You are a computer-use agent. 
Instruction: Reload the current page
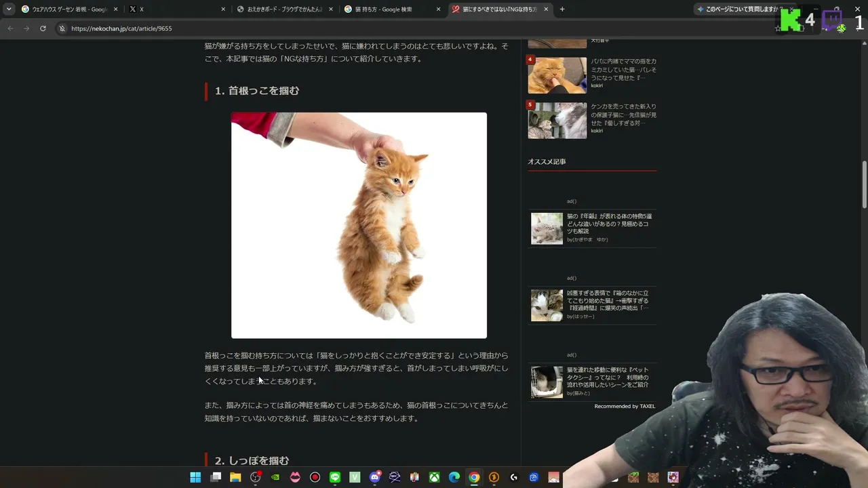pos(43,28)
